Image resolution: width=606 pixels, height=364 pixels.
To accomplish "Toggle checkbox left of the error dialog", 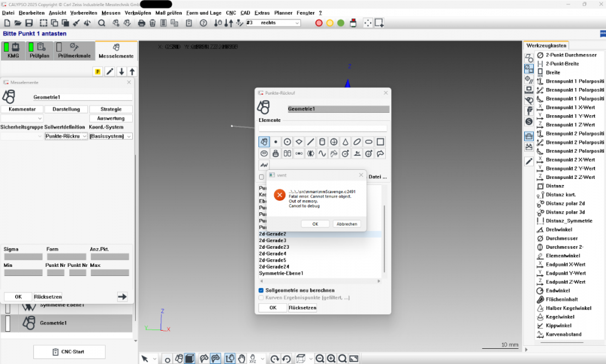I will point(261,177).
